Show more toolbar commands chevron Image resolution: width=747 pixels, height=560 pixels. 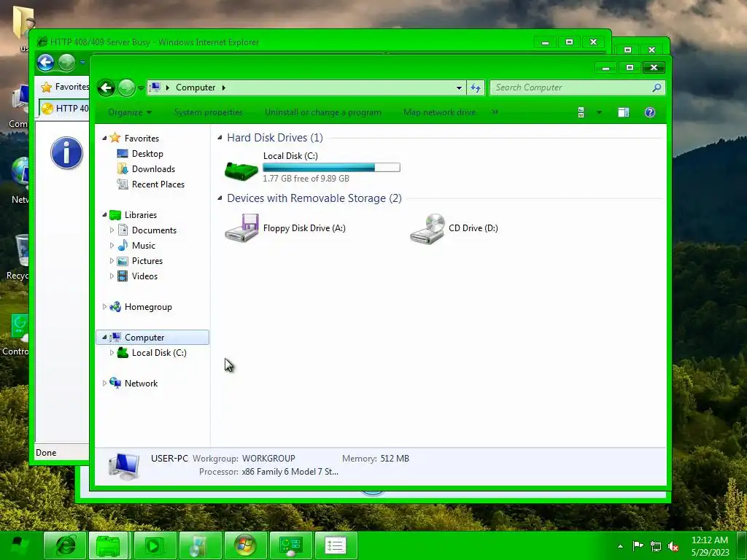pyautogui.click(x=495, y=112)
